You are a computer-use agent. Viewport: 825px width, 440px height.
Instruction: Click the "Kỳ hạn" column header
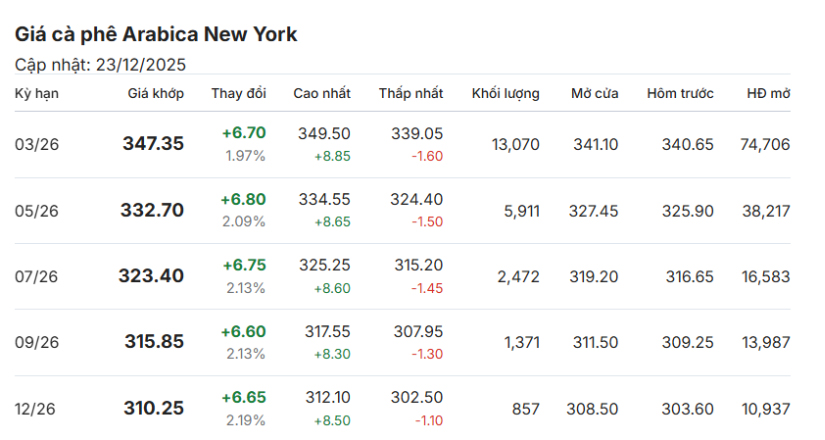click(x=36, y=94)
